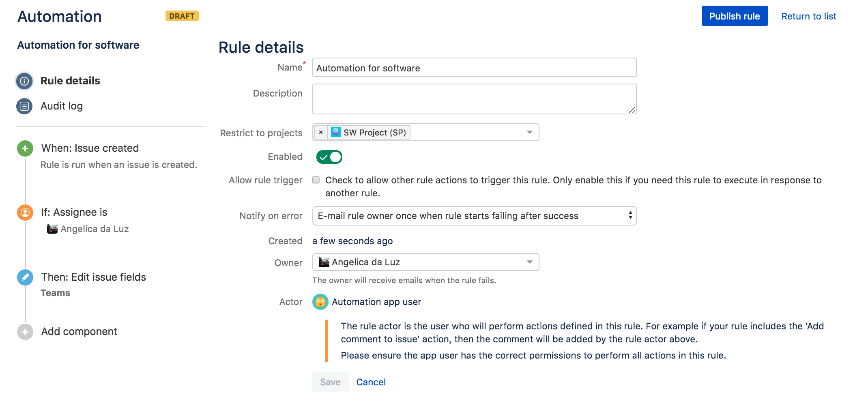Switch to the Audit log section
The height and width of the screenshot is (404, 868).
tap(61, 106)
